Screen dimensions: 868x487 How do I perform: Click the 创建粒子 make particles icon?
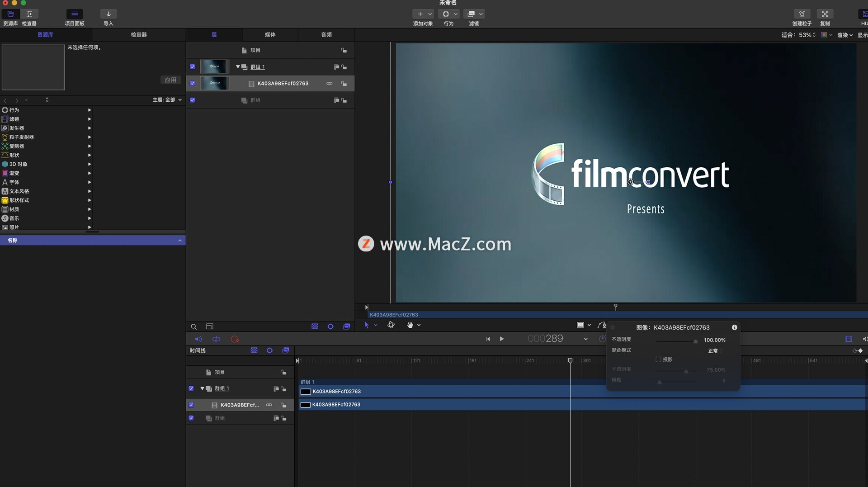click(802, 14)
